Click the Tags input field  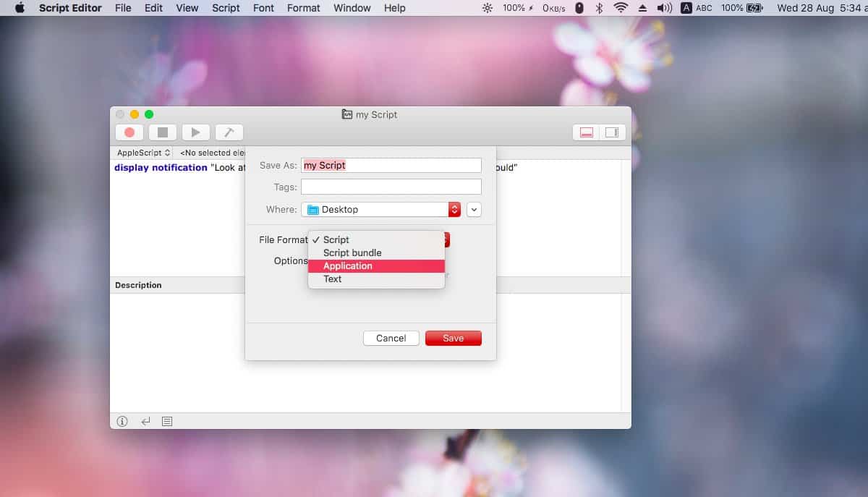[391, 187]
